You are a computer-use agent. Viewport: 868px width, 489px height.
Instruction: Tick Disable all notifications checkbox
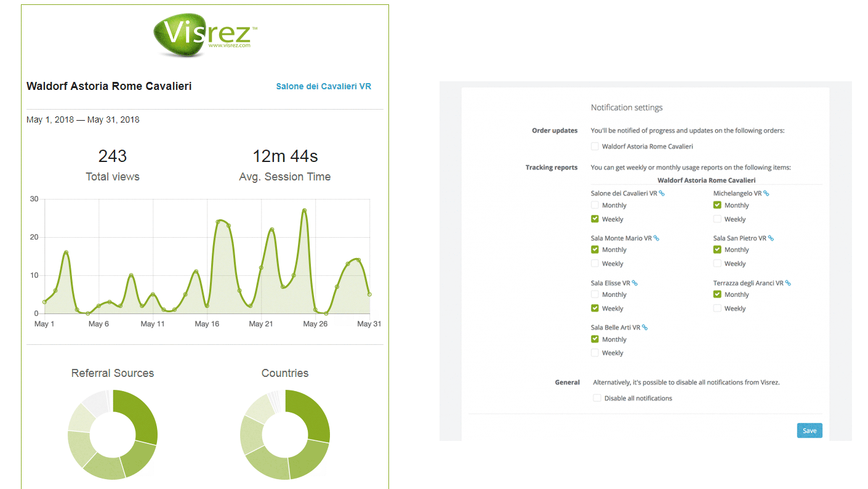tap(597, 398)
